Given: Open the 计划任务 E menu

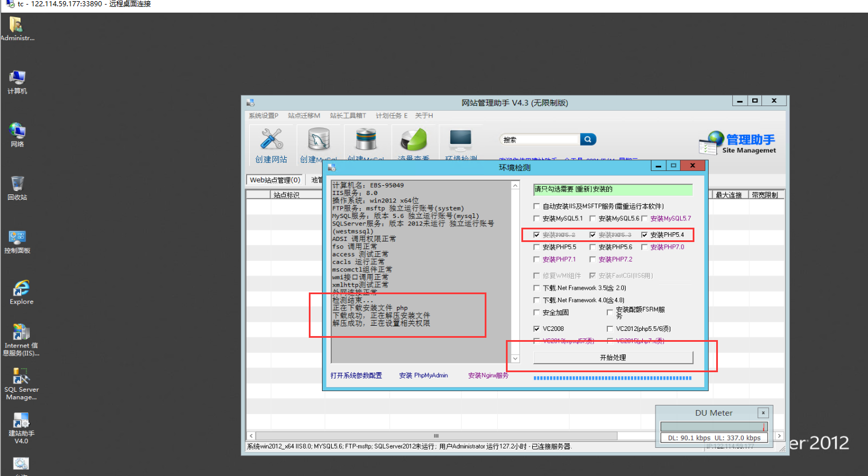Looking at the screenshot, I should point(392,116).
